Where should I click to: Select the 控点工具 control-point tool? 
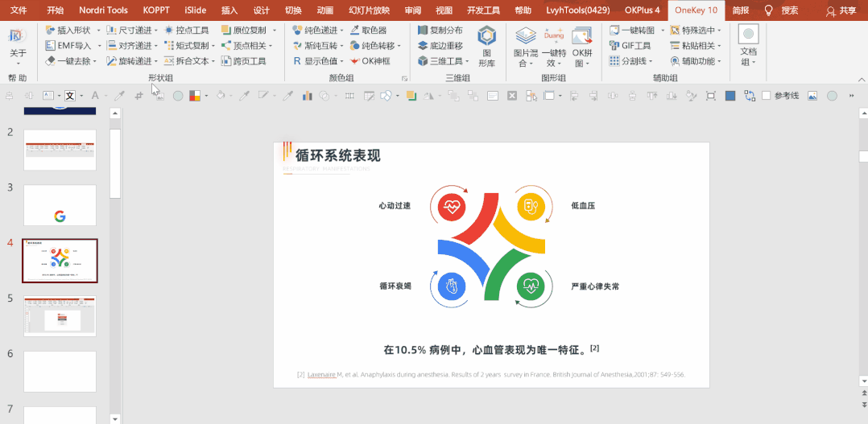point(185,31)
